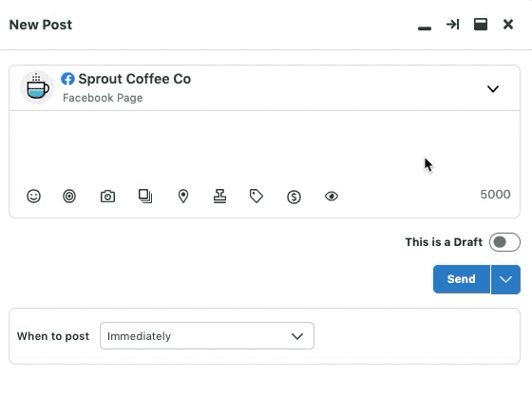Open the emoji picker
This screenshot has width=532, height=396.
coord(33,197)
